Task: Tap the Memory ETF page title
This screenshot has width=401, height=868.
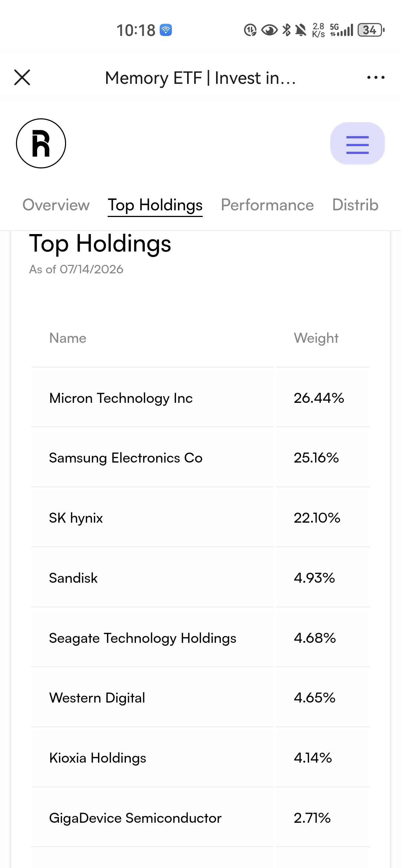Action: [x=200, y=78]
